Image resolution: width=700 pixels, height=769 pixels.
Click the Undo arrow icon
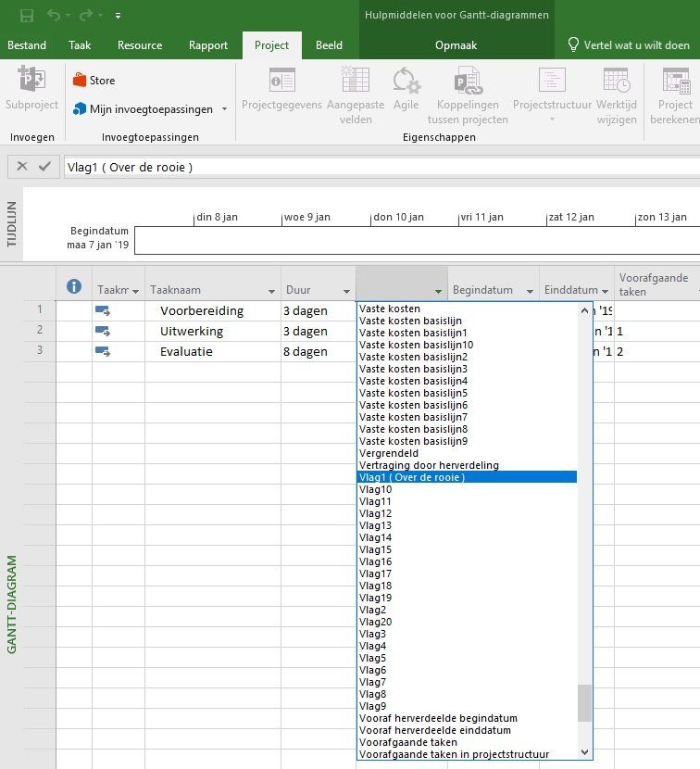pyautogui.click(x=54, y=16)
